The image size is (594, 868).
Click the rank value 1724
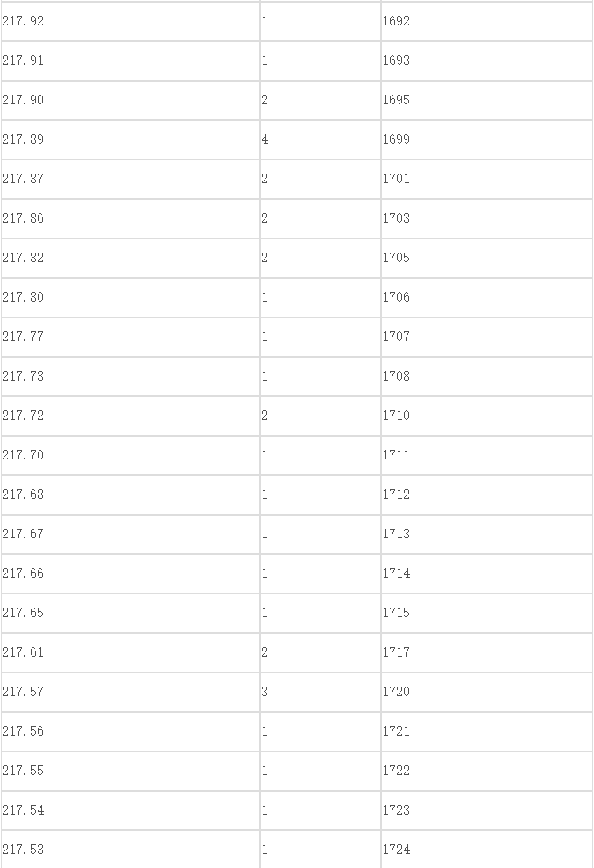point(487,850)
